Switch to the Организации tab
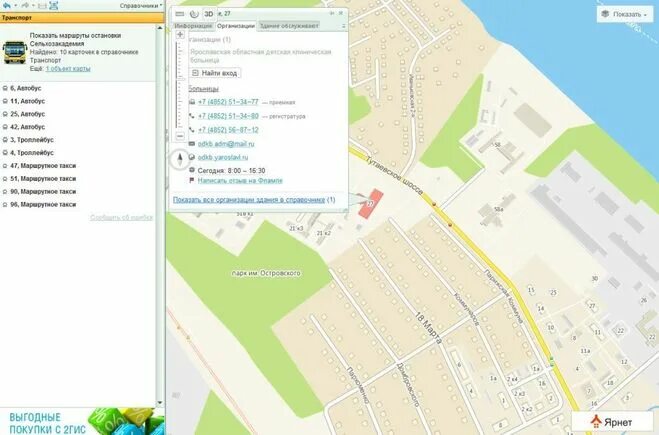659x435 pixels. point(236,26)
